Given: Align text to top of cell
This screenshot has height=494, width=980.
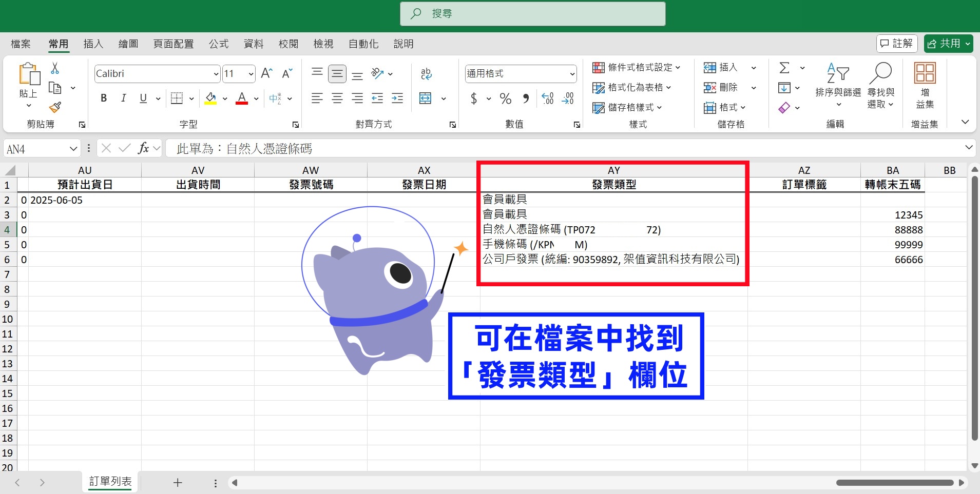Looking at the screenshot, I should click(317, 73).
